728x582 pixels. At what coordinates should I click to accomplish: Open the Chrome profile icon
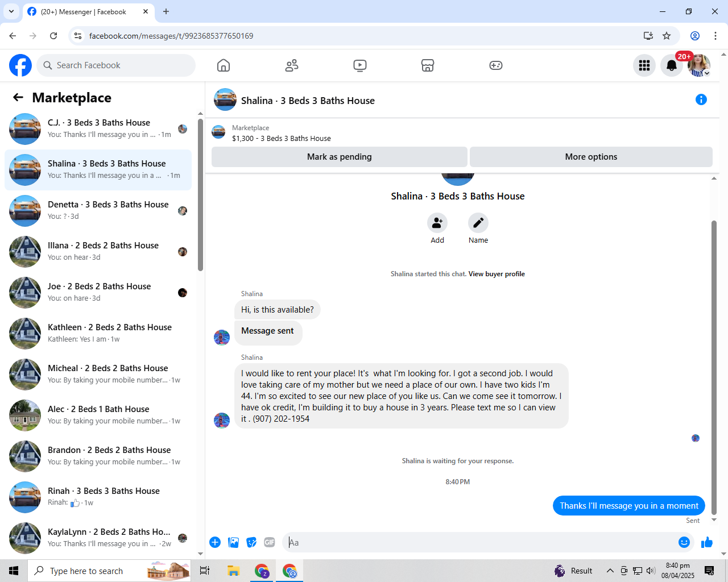(x=695, y=36)
